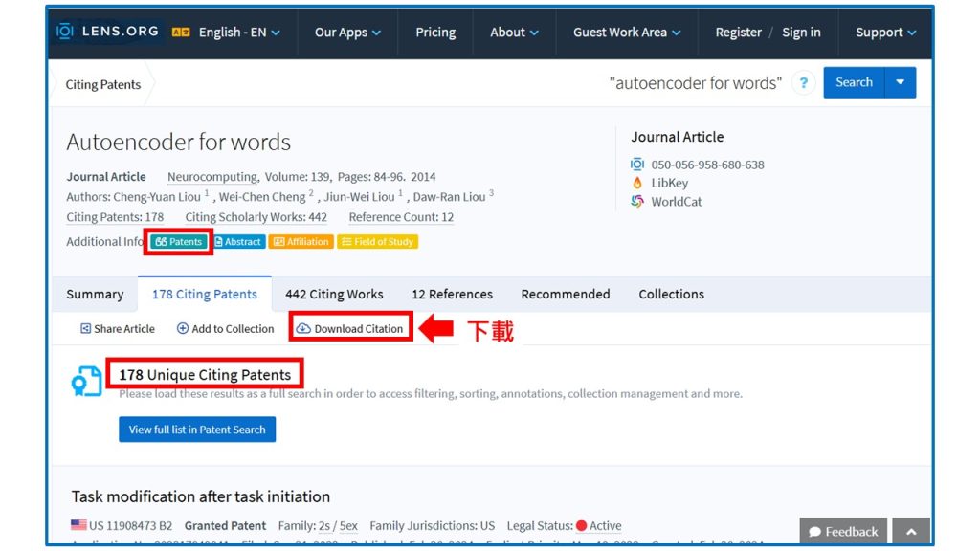Viewport: 980px width, 551px height.
Task: Open the WorldCat text link
Action: coord(677,202)
